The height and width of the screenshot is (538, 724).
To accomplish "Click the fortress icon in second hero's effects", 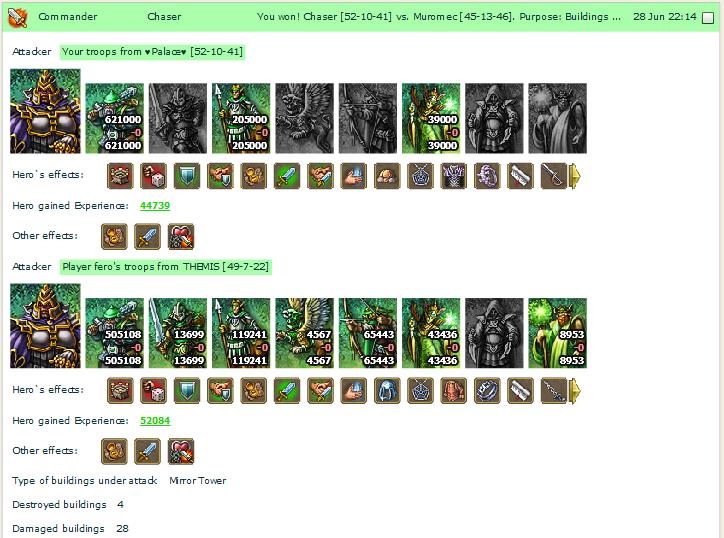I will click(120, 391).
